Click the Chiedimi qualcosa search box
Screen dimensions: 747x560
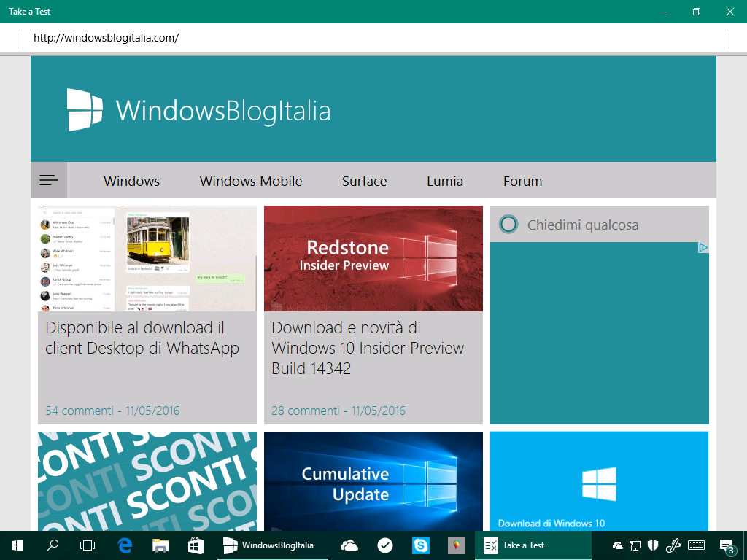(600, 225)
